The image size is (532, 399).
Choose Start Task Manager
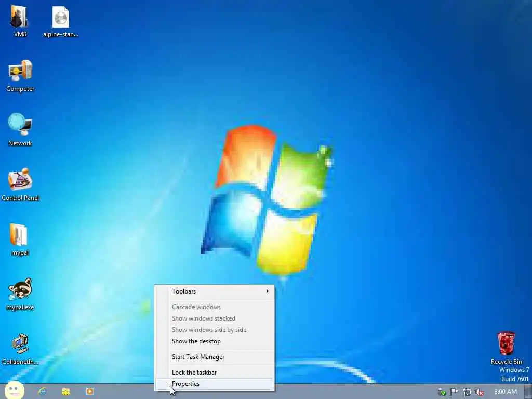(x=214, y=357)
